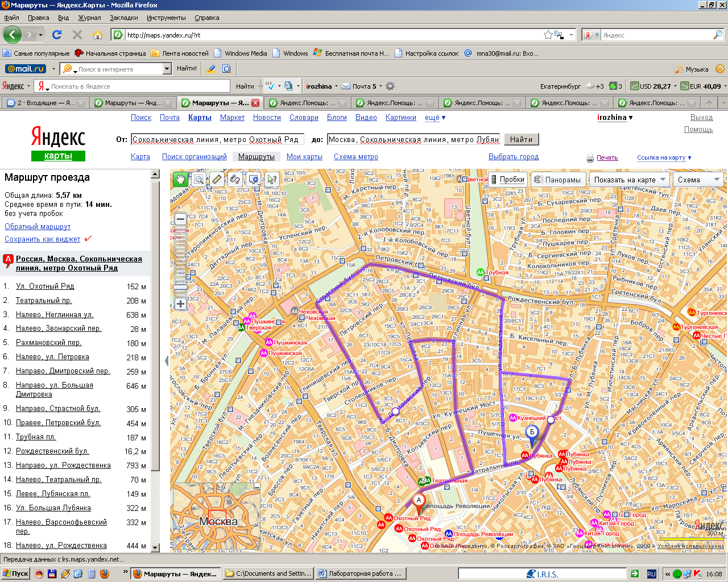Open route step Трубная пл.

pyautogui.click(x=36, y=437)
